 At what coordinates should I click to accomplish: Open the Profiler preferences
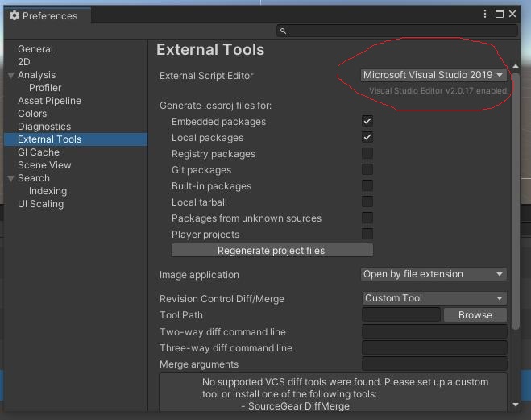(45, 88)
